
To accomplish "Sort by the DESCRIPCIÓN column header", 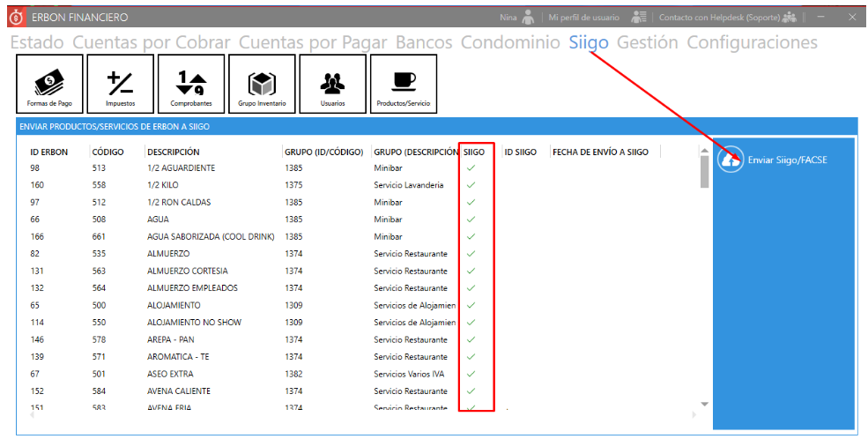I will coord(173,152).
